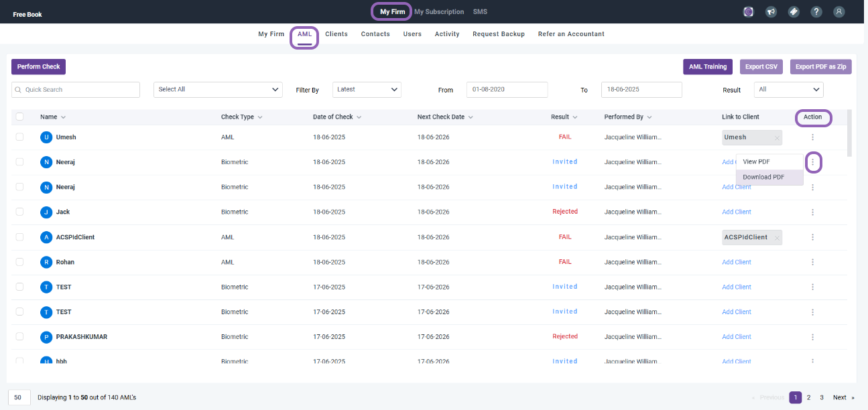Open My Subscription in top navigation
This screenshot has height=410, width=868.
point(439,12)
